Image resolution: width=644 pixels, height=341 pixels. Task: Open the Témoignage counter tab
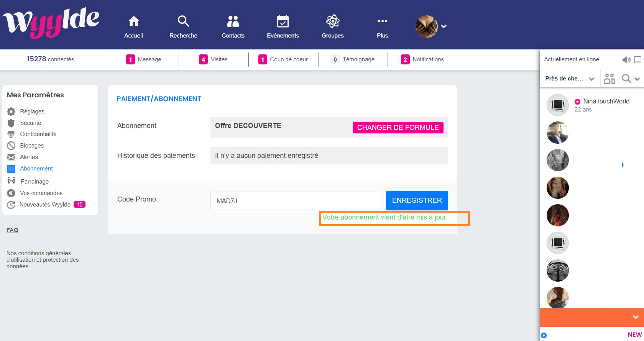pos(353,59)
